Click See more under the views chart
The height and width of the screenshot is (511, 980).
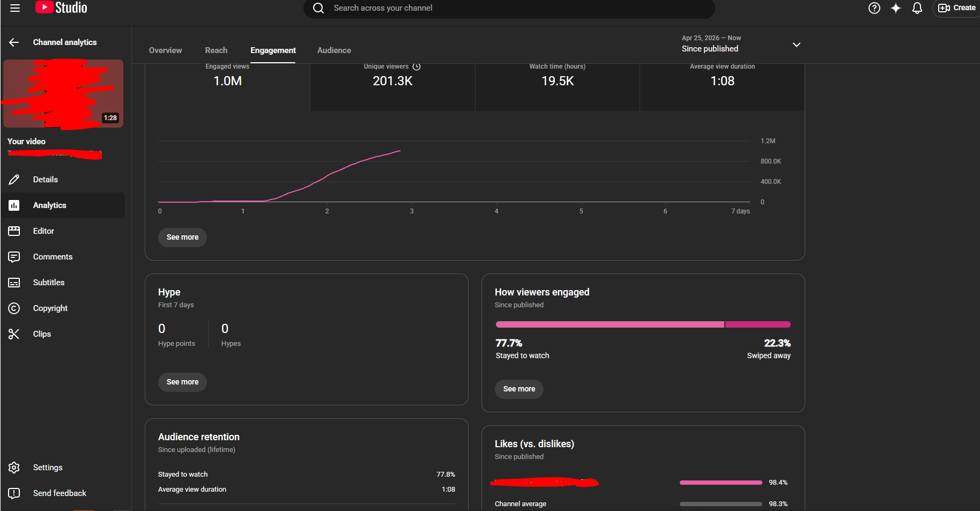point(182,237)
